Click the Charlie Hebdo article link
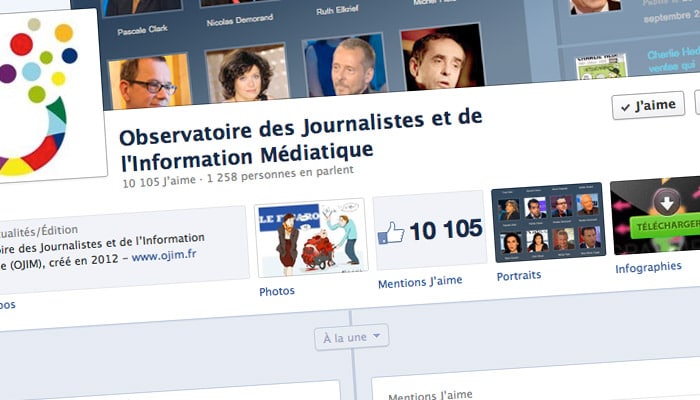Screen dimensions: 700x400 click(673, 59)
